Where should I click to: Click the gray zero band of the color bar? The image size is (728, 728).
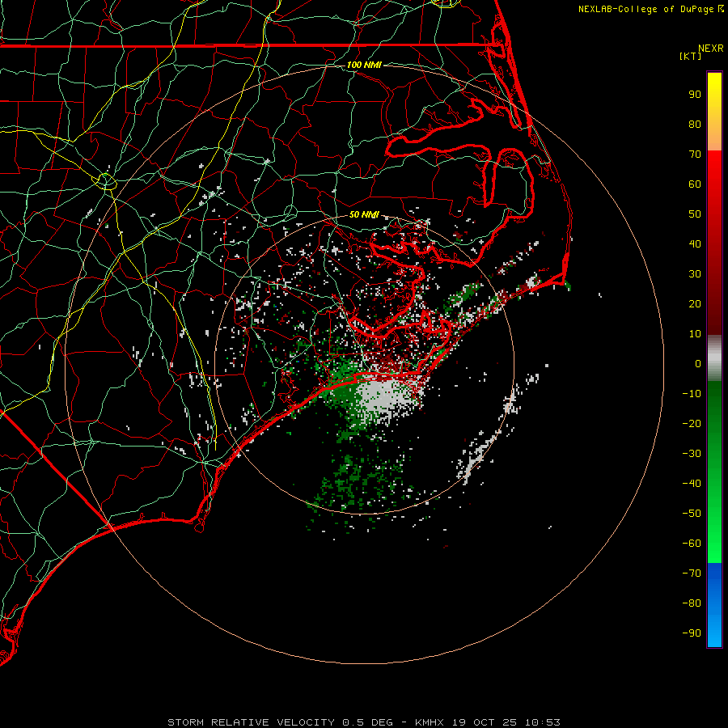pos(714,358)
